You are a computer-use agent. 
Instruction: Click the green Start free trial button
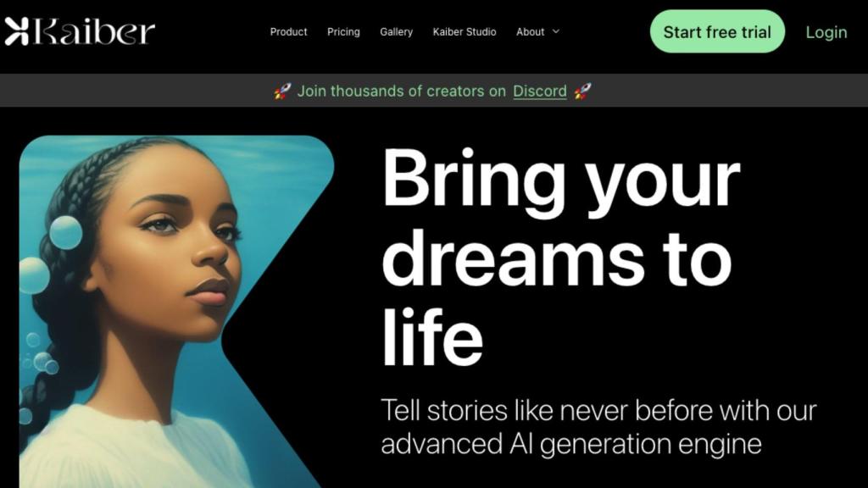click(x=717, y=31)
